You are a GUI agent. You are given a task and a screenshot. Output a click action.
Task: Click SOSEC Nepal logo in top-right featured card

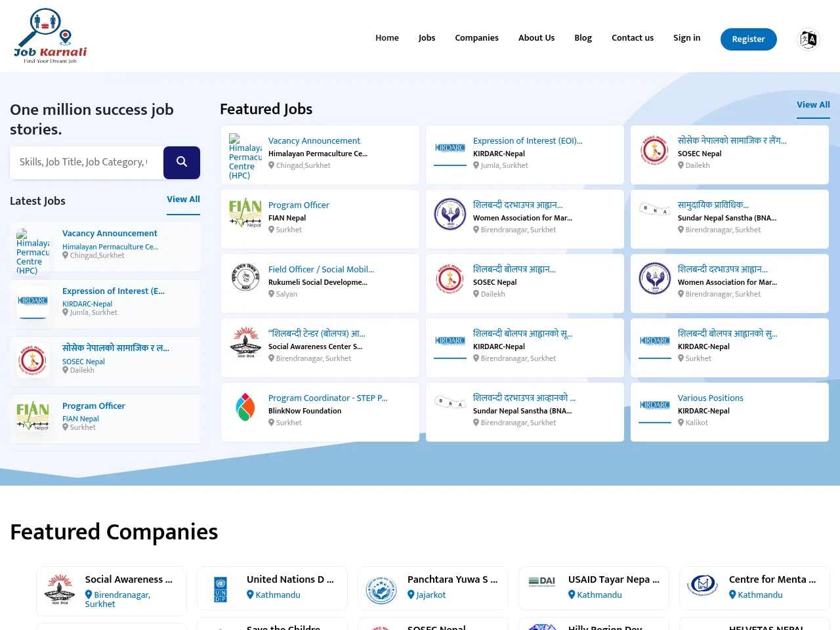655,150
